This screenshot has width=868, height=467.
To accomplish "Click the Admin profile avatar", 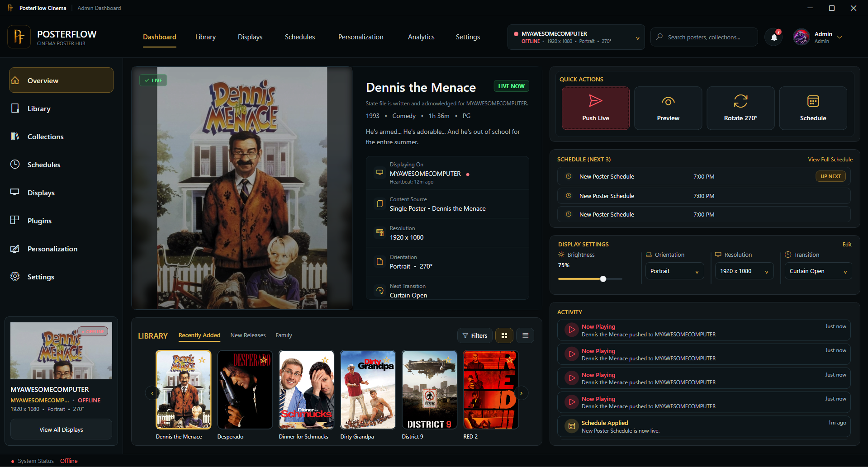I will [x=802, y=37].
